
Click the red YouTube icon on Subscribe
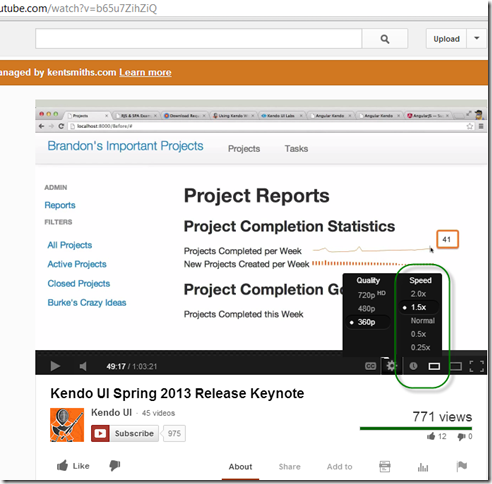pyautogui.click(x=100, y=433)
